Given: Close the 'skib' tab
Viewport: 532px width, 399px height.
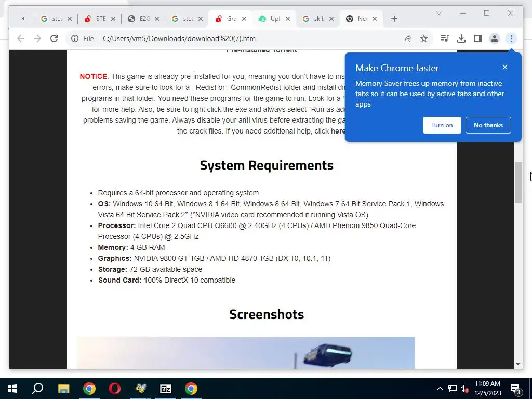Looking at the screenshot, I should (331, 19).
